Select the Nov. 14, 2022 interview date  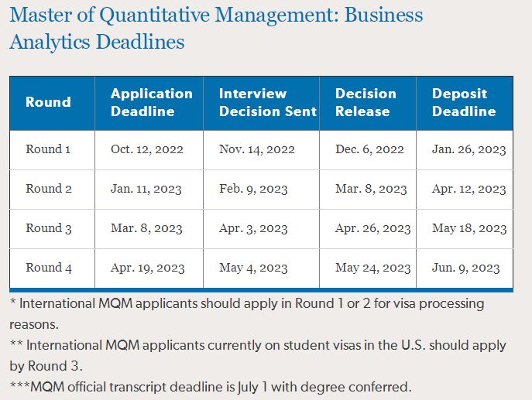click(257, 149)
